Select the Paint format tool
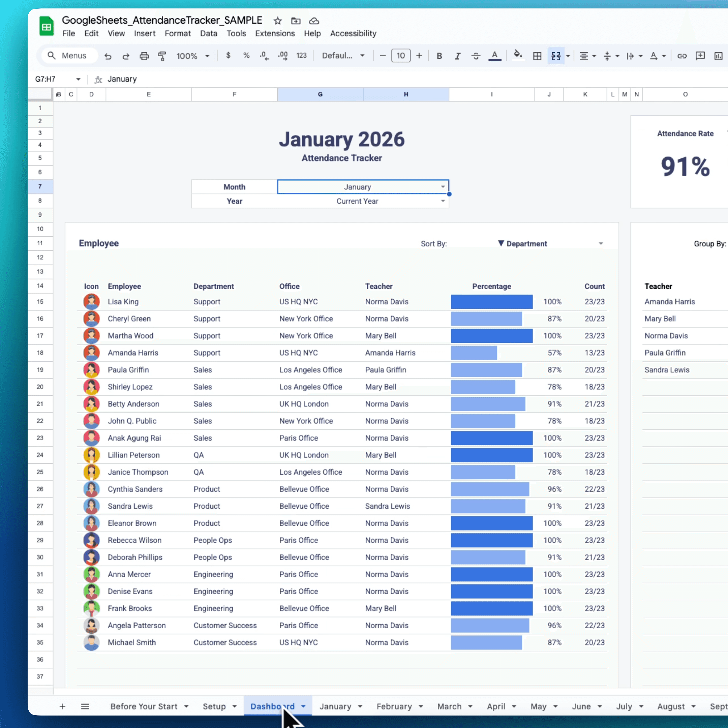The width and height of the screenshot is (728, 728). pos(162,56)
